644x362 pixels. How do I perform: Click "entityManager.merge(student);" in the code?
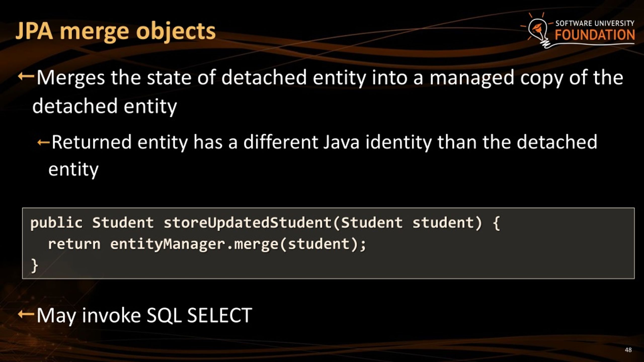coord(238,244)
